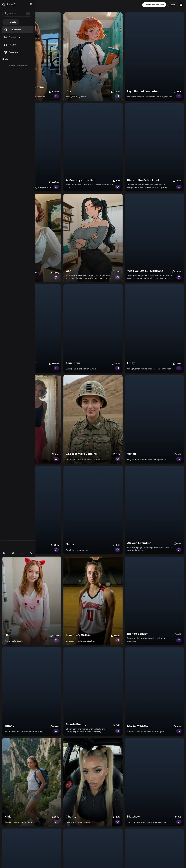Click the chat icon on Charity card
The width and height of the screenshot is (186, 868).
click(117, 822)
